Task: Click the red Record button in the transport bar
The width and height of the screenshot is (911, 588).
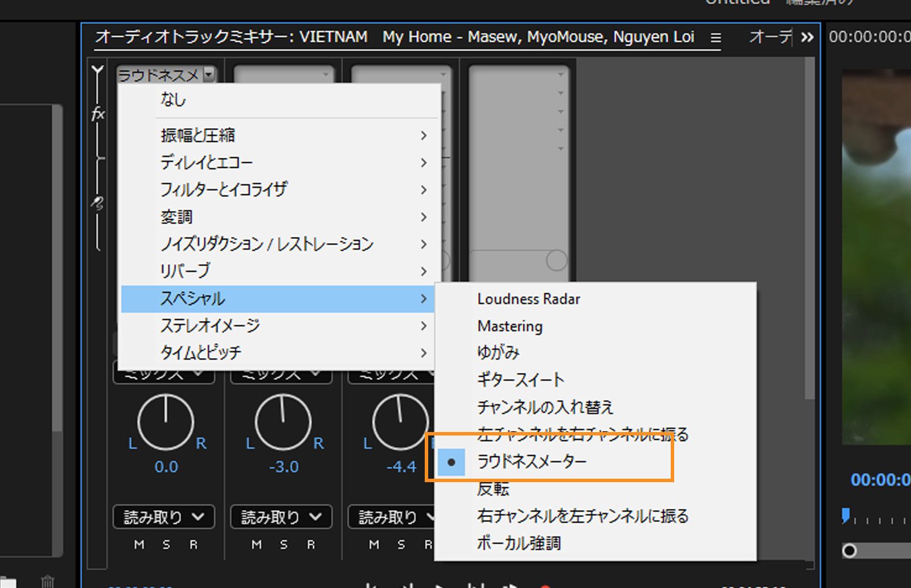Action: 545,585
